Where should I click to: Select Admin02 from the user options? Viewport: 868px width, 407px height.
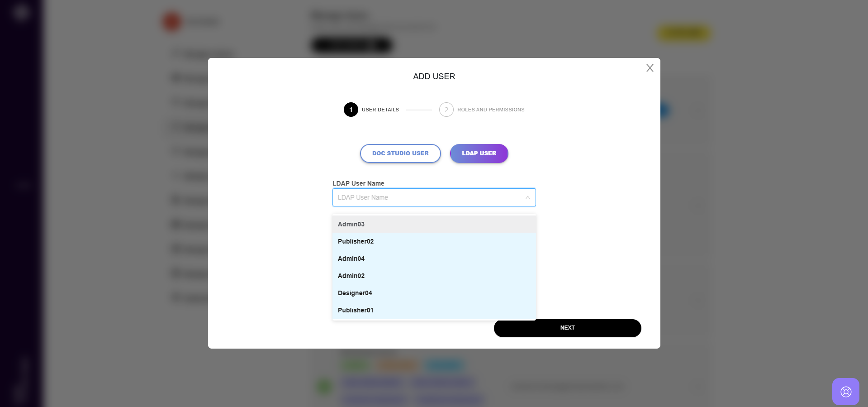(351, 276)
